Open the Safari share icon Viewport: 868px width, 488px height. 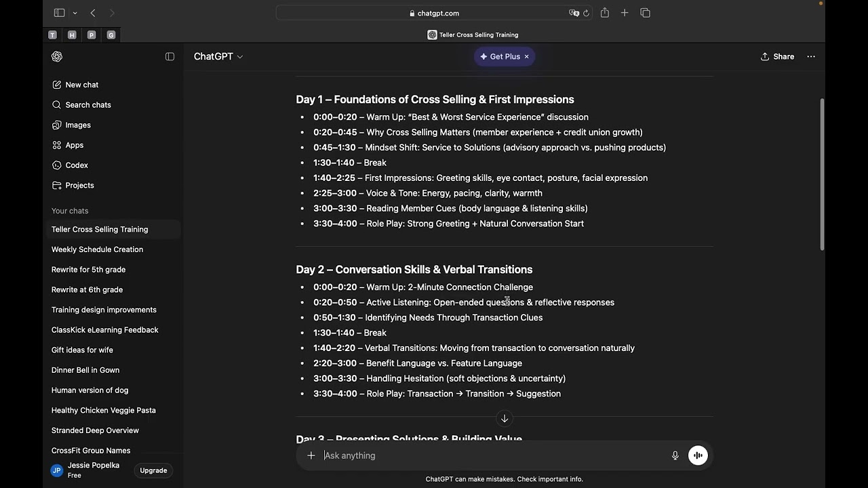point(605,13)
